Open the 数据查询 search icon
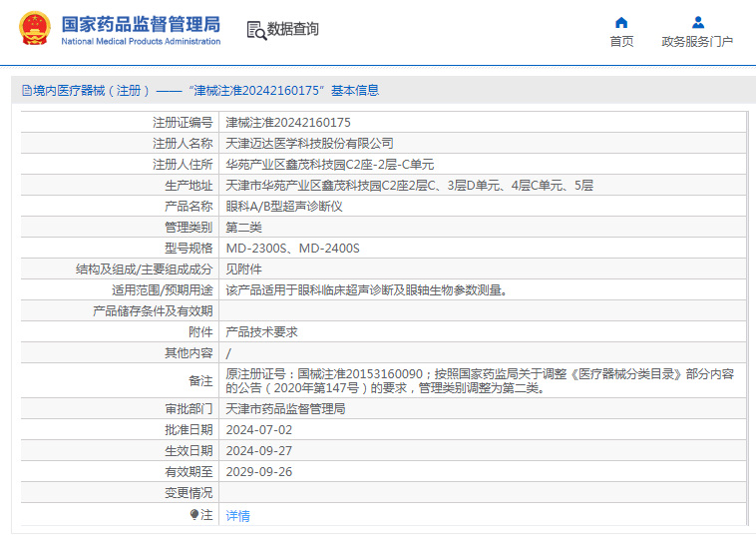The width and height of the screenshot is (756, 536). pos(256,30)
